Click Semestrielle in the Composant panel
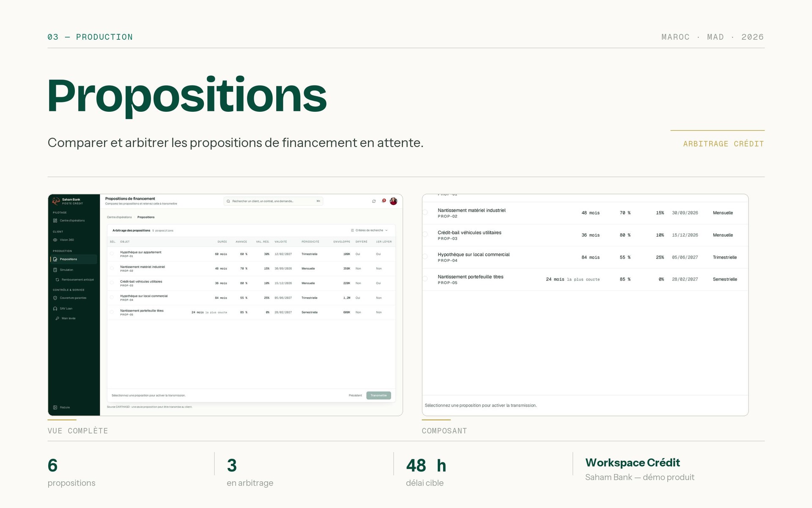 point(725,279)
